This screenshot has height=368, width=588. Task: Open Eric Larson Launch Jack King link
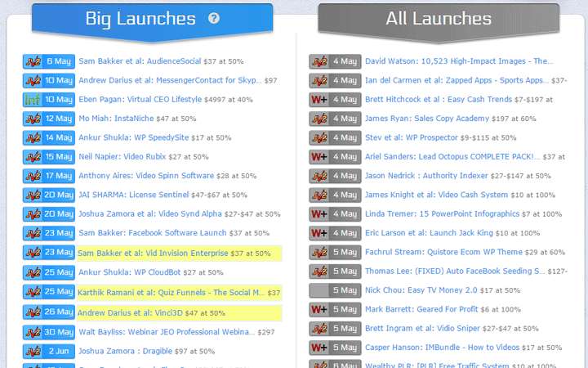coord(430,233)
